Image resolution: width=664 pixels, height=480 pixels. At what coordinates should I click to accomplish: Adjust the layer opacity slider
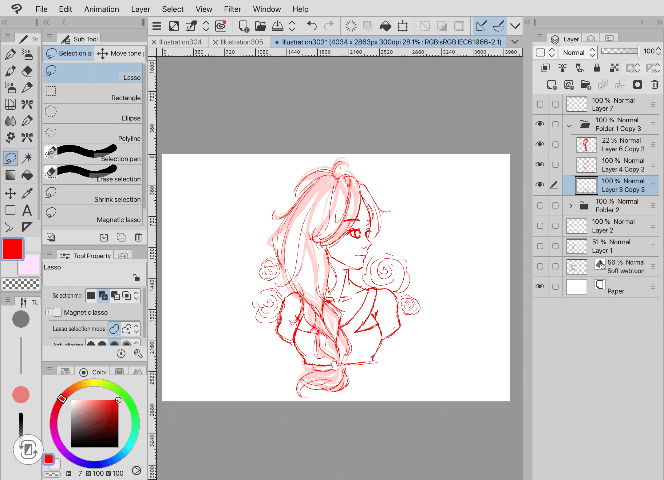tap(619, 51)
